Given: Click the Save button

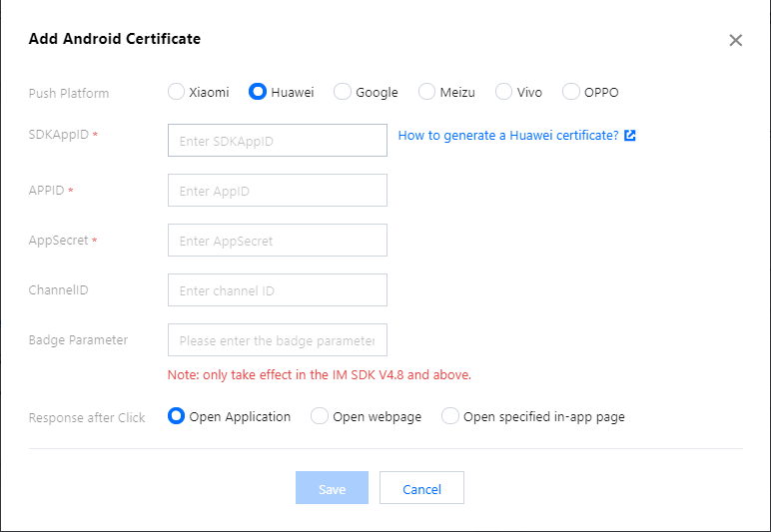Looking at the screenshot, I should click(x=332, y=488).
